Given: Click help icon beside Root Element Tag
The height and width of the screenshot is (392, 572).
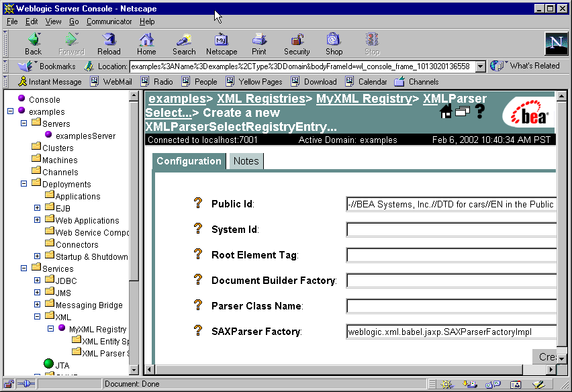Looking at the screenshot, I should [x=198, y=254].
